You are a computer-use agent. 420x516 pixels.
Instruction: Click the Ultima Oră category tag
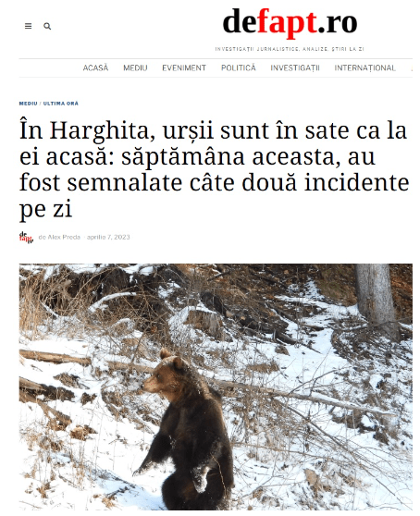point(60,104)
